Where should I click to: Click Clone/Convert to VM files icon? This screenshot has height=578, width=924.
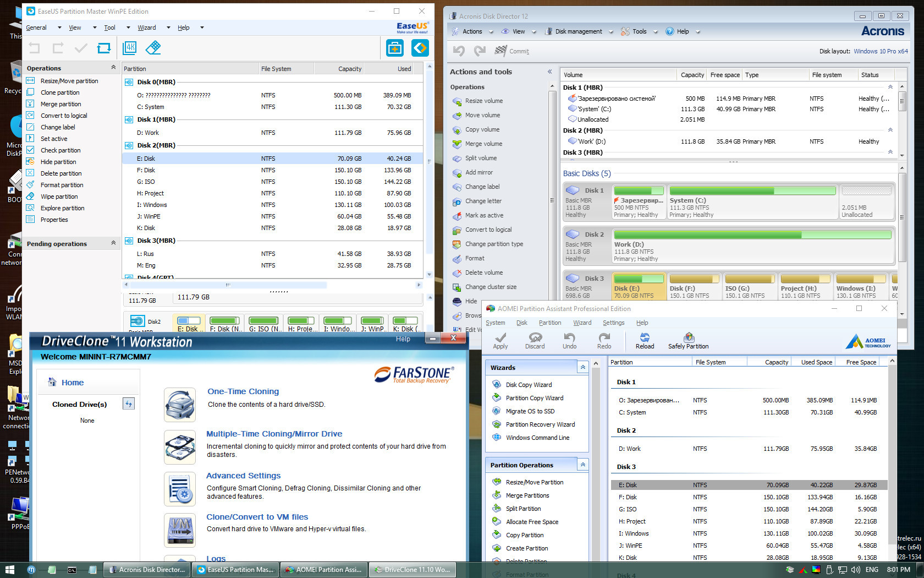pyautogui.click(x=180, y=530)
